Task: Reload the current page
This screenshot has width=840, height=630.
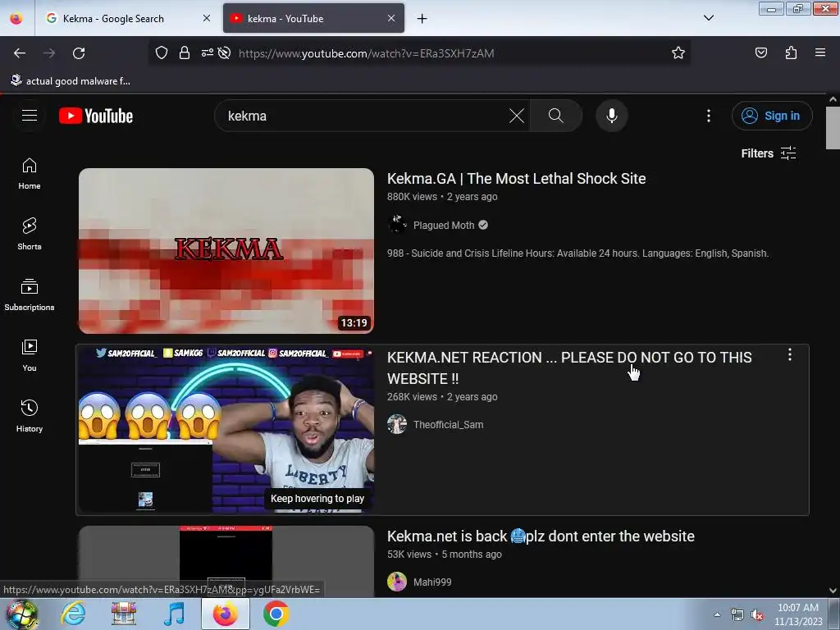Action: click(79, 53)
